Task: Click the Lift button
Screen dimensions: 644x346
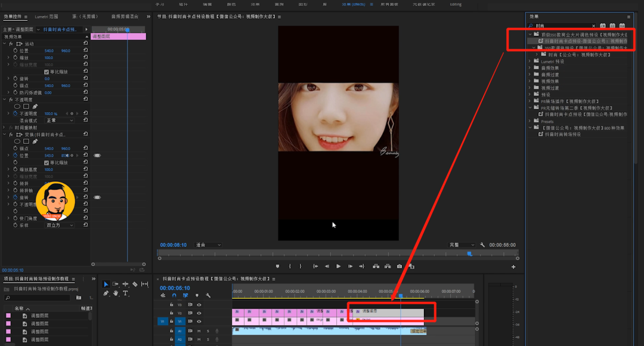Action: [376, 266]
